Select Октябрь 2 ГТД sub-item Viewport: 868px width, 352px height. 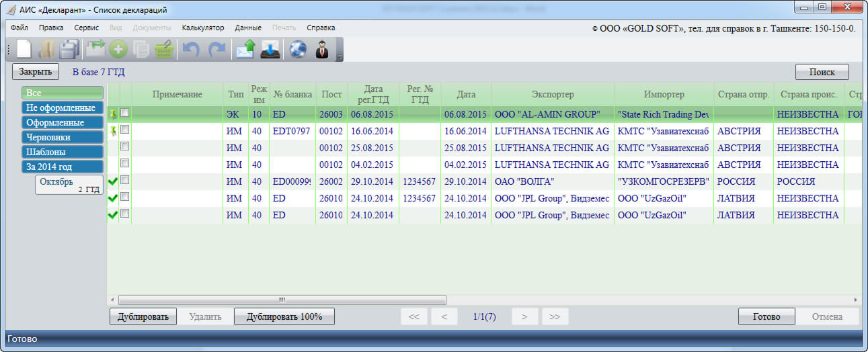pos(69,185)
